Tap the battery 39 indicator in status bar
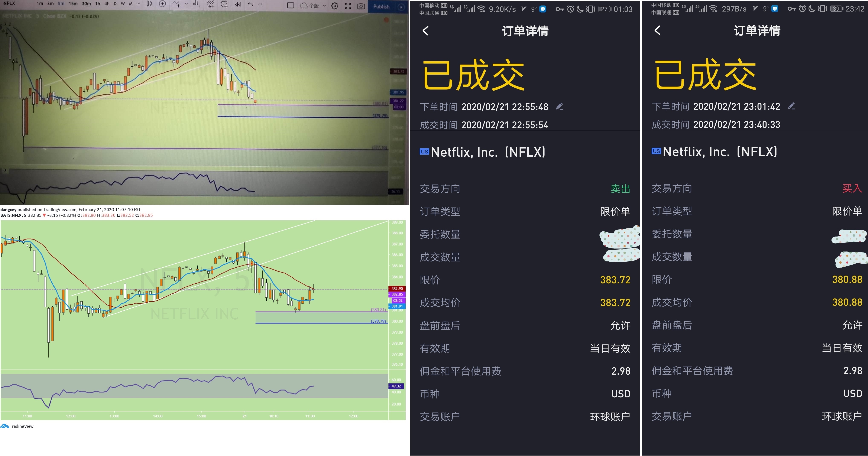This screenshot has width=868, height=456. coord(837,9)
